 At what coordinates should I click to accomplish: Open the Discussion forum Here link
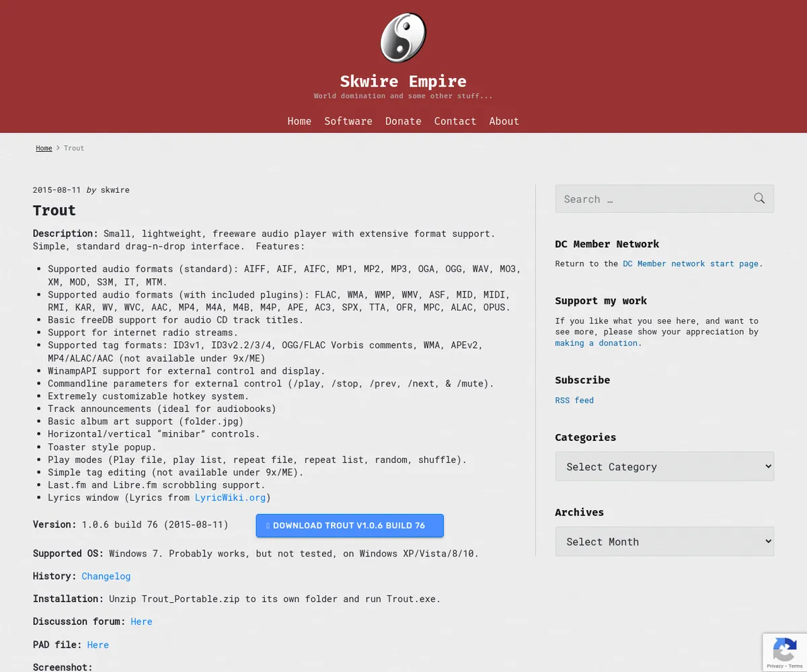pyautogui.click(x=141, y=622)
